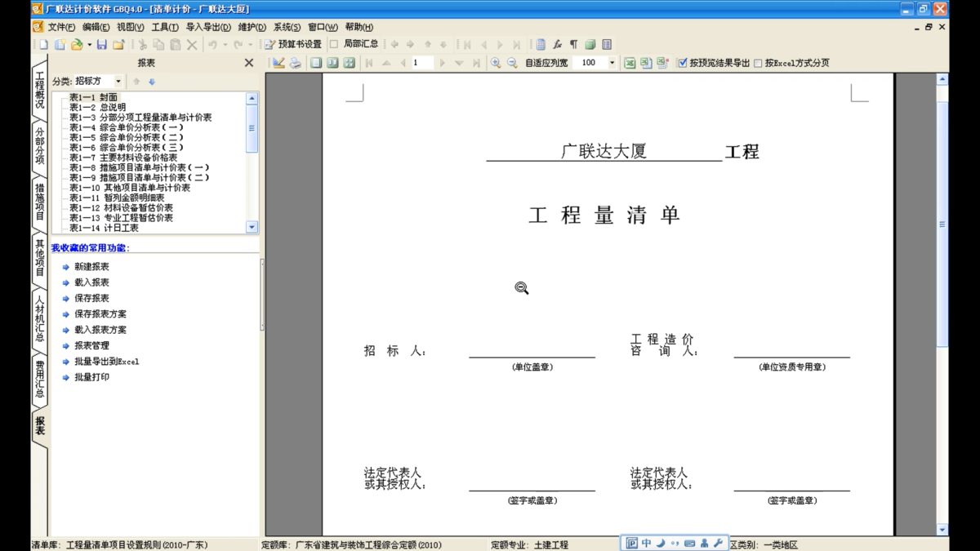Click the 预算书设置 toolbar button
This screenshot has width=980, height=551.
(294, 45)
